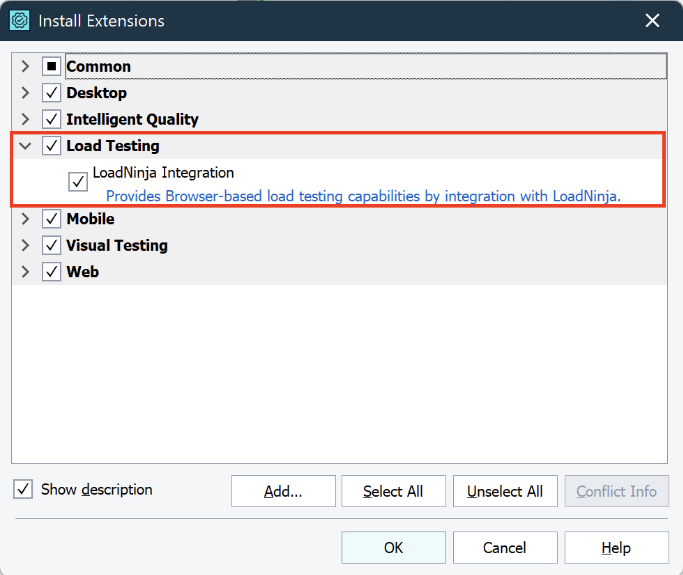Confirm with the OK button
Viewport: 683px width, 575px height.
click(x=393, y=548)
